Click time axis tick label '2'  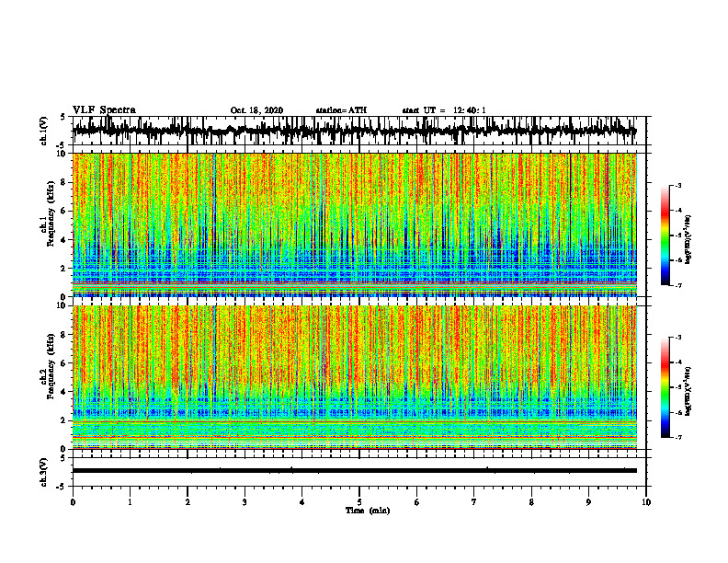pyautogui.click(x=188, y=502)
